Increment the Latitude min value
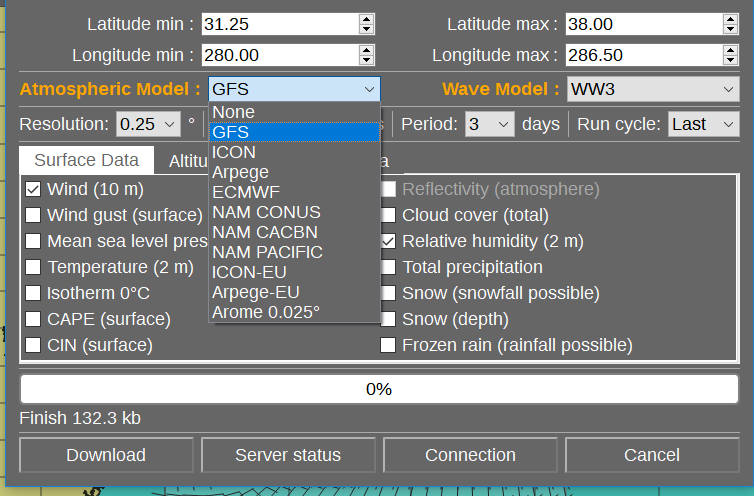 pos(366,19)
